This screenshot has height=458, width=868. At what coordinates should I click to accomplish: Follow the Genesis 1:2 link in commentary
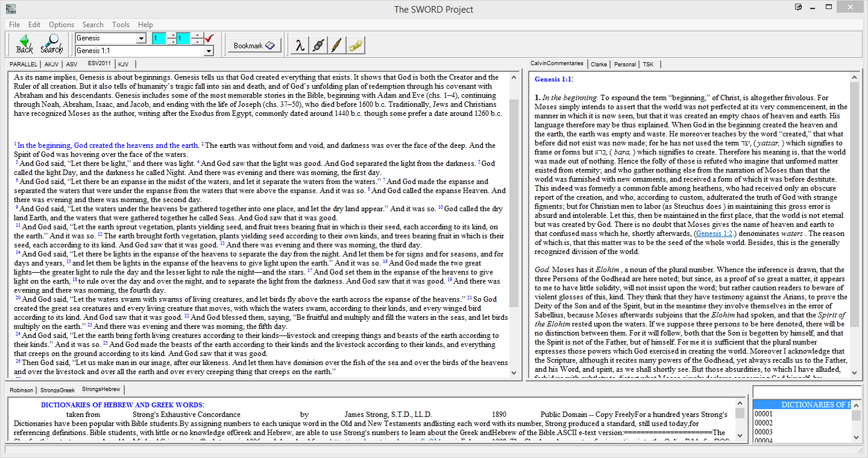(x=713, y=234)
